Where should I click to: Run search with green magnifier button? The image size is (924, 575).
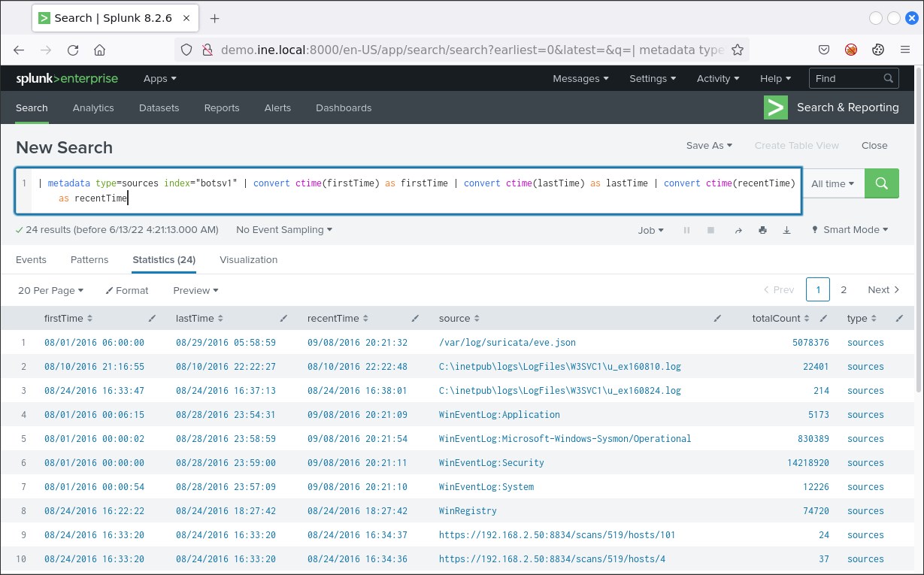coord(882,183)
